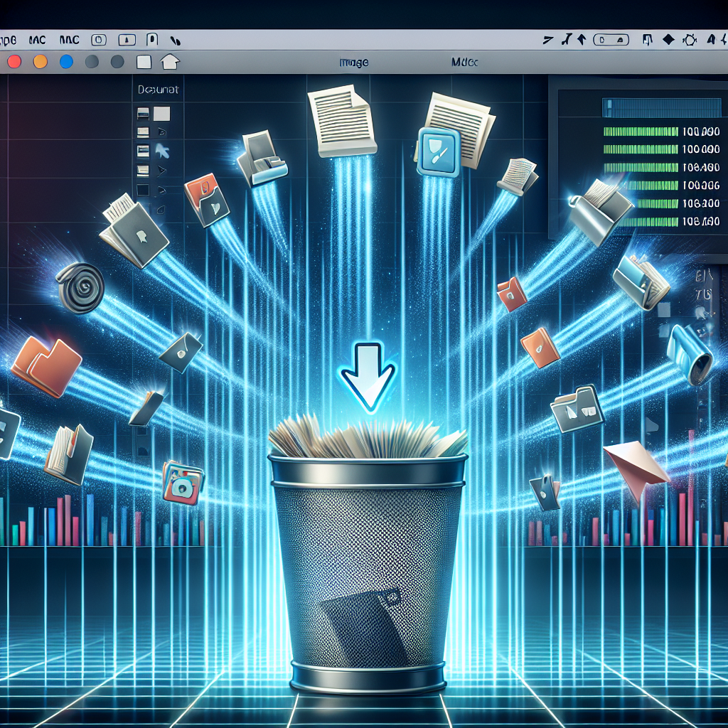The image size is (728, 728).
Task: Click the blue shield app icon
Action: [436, 150]
